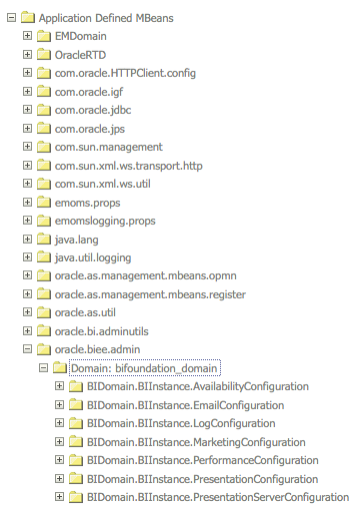Click the Application Defined MBeans folder icon
Image resolution: width=362 pixels, height=507 pixels.
click(28, 17)
